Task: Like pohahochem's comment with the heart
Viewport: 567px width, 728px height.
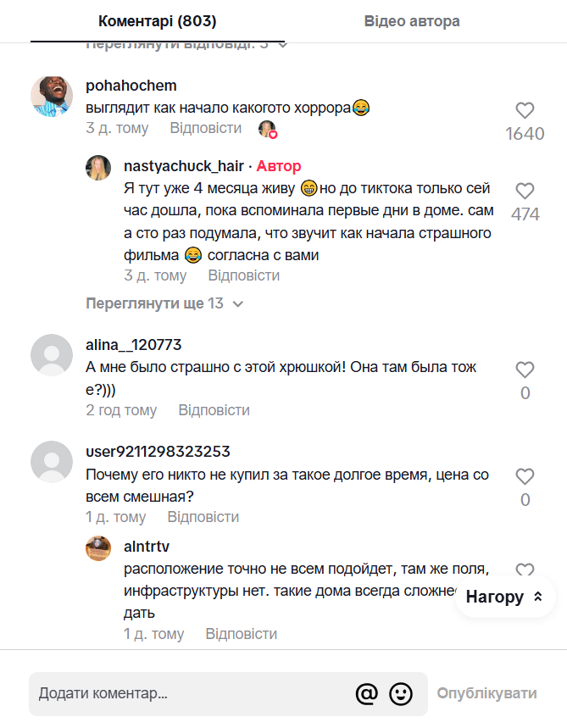Action: [x=525, y=110]
